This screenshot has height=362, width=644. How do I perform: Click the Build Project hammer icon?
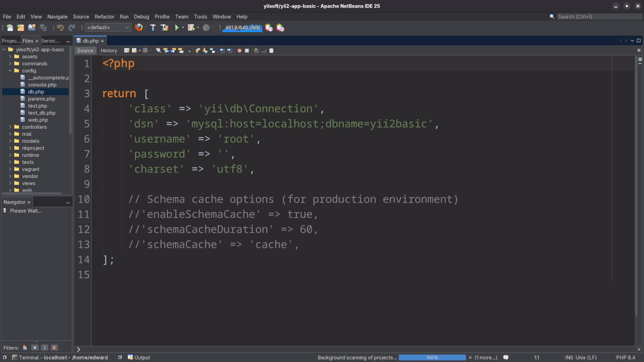click(x=153, y=28)
